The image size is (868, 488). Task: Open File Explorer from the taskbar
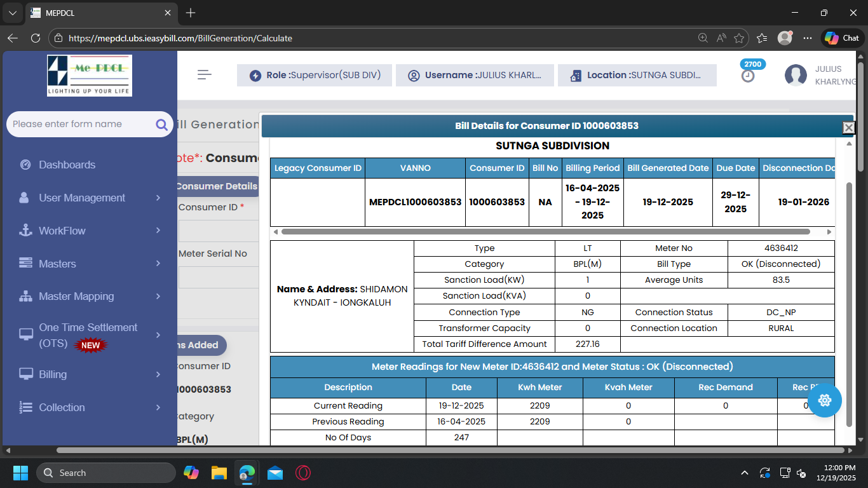click(x=219, y=473)
